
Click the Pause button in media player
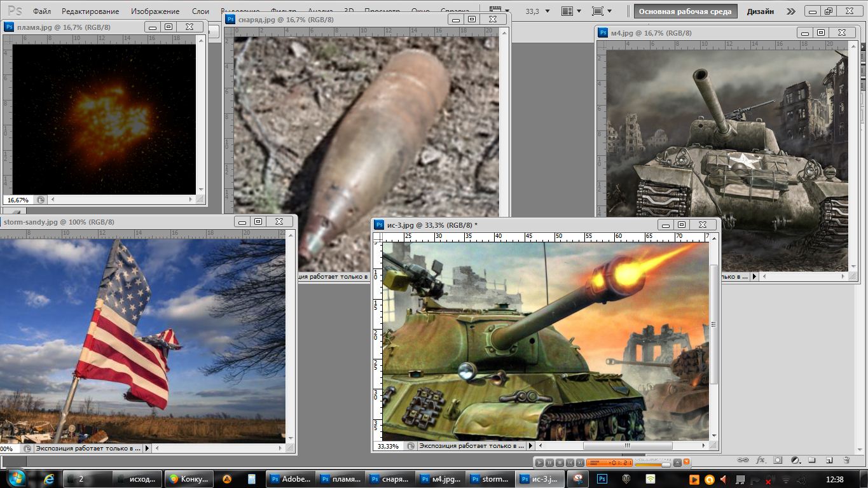(550, 463)
